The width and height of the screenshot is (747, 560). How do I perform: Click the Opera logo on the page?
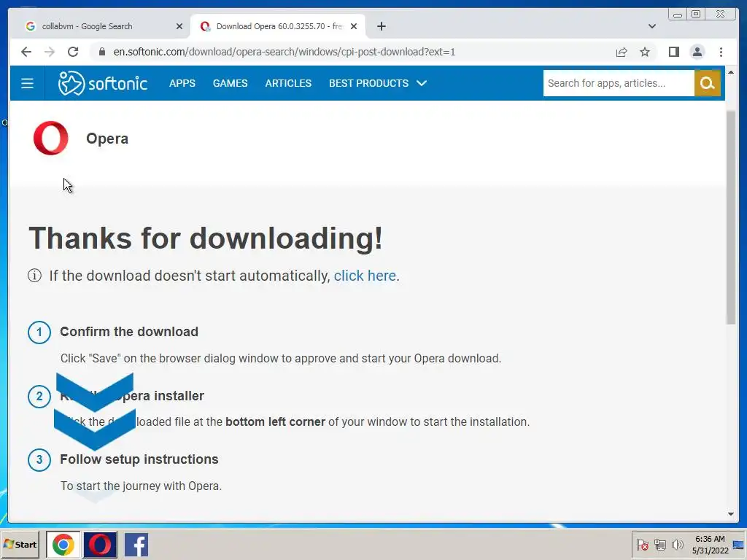pos(51,138)
